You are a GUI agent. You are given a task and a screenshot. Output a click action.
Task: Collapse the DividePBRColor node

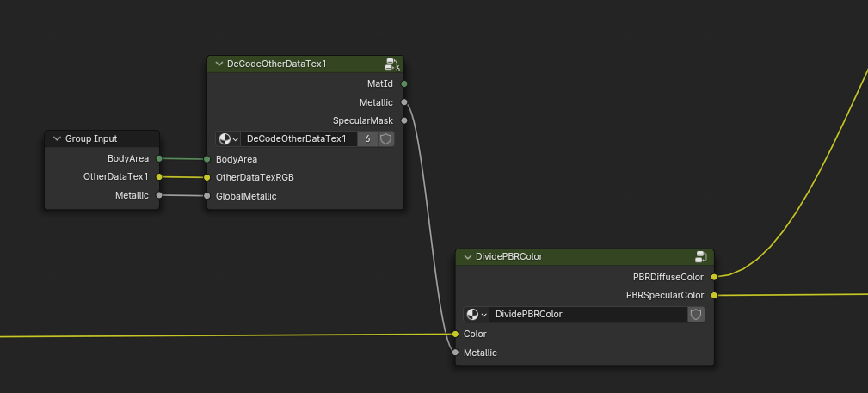[x=468, y=257]
